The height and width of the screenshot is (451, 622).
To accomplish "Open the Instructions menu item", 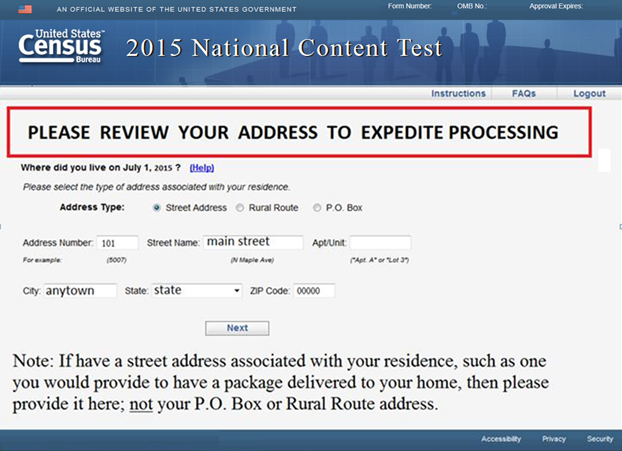I will (x=458, y=94).
